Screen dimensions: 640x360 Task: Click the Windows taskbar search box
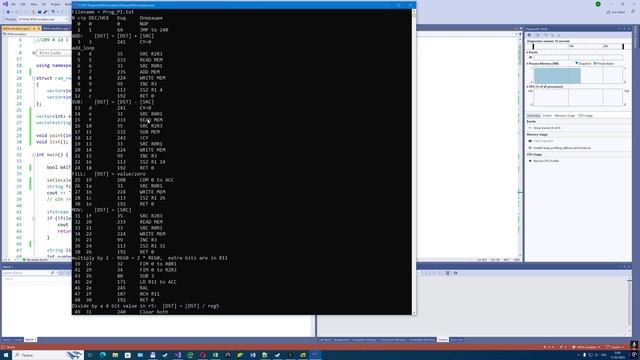coord(48,355)
